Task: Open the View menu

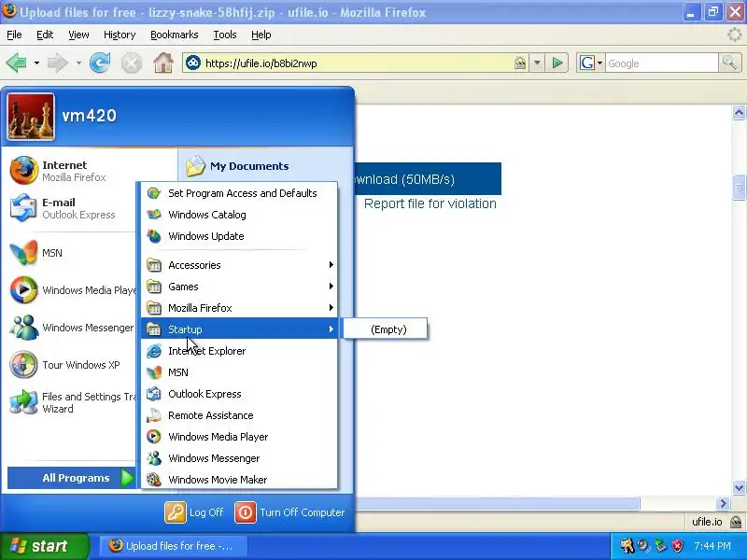Action: pyautogui.click(x=78, y=35)
